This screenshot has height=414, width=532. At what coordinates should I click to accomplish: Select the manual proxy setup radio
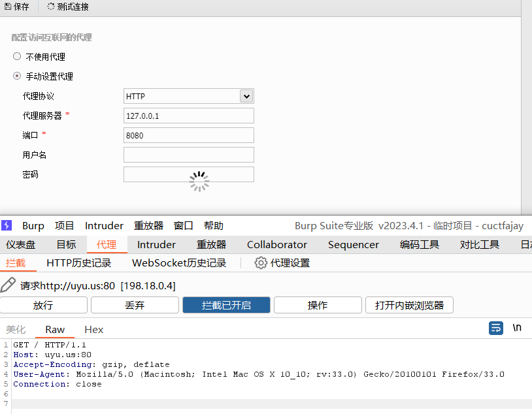tap(17, 76)
